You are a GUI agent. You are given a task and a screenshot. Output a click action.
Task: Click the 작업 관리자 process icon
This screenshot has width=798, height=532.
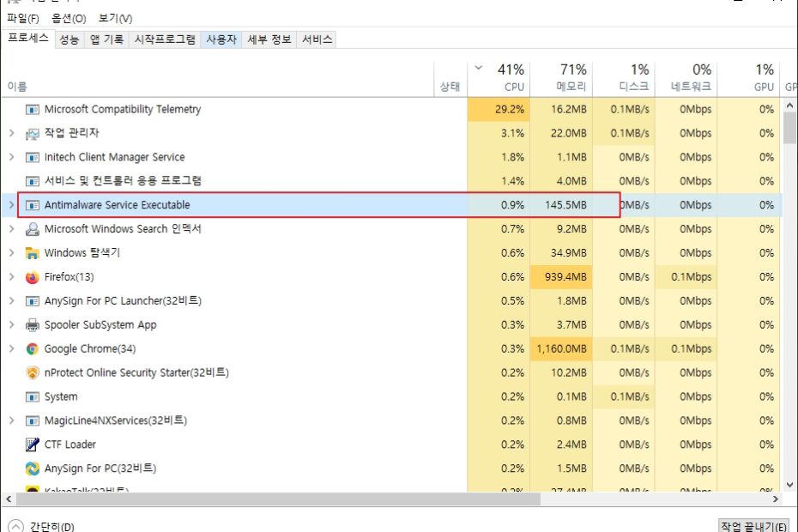[32, 133]
